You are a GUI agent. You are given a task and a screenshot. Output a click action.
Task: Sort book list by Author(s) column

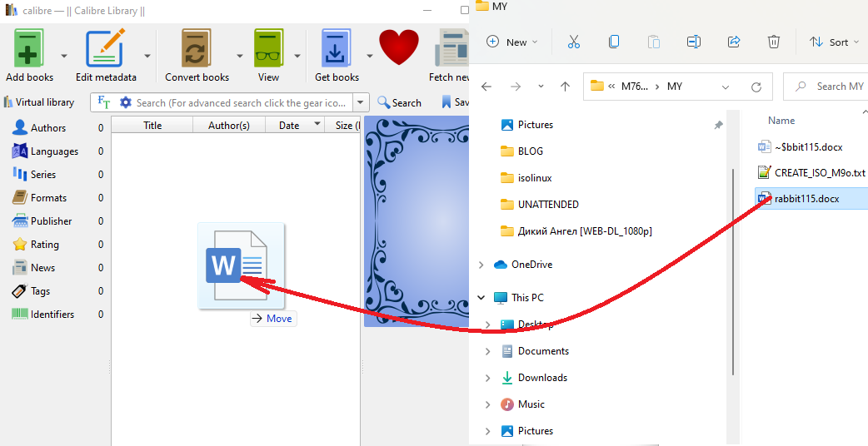(228, 126)
